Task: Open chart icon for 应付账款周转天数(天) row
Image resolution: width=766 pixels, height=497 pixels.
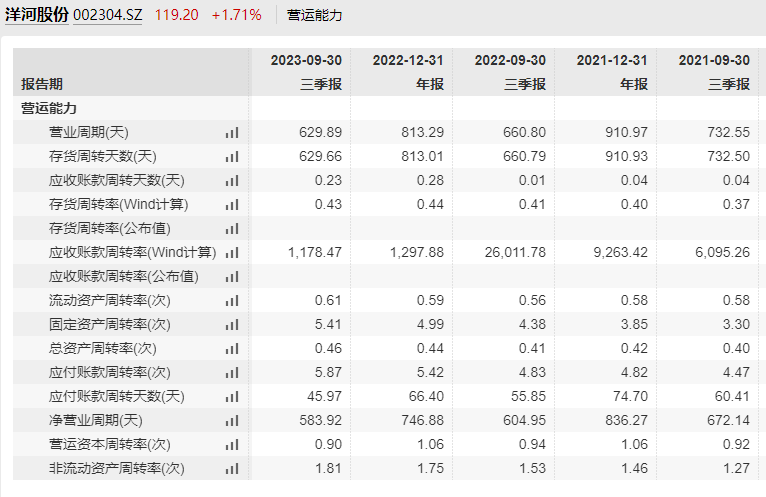Action: click(232, 396)
